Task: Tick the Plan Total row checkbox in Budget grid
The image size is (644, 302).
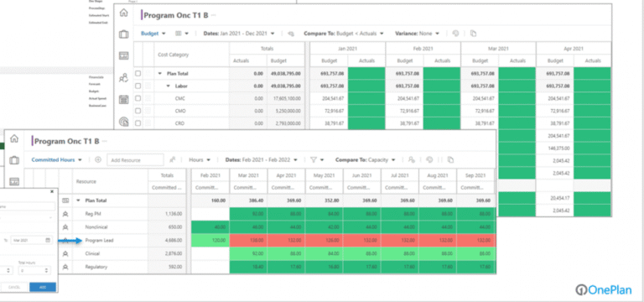Action: (x=138, y=74)
